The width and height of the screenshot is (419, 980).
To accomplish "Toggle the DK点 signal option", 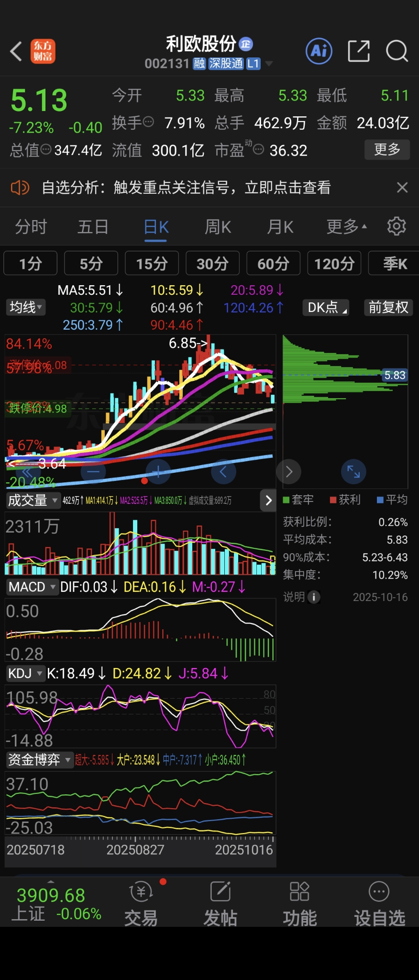I will click(x=326, y=307).
